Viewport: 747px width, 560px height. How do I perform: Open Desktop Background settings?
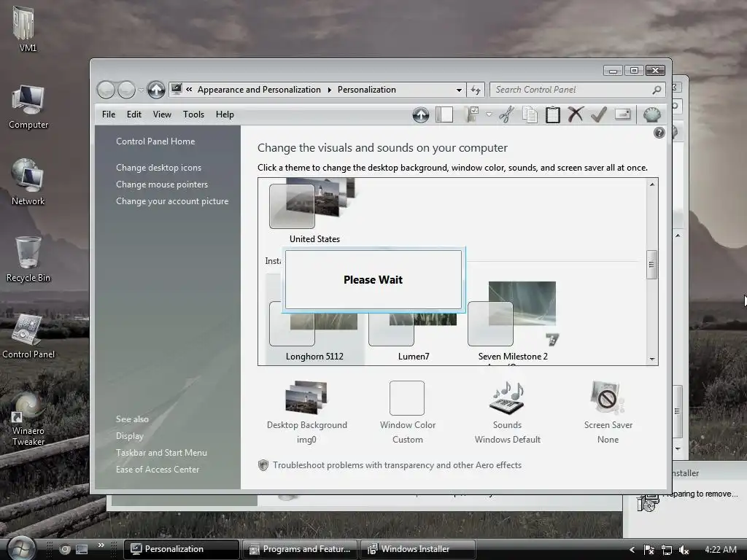coord(307,413)
